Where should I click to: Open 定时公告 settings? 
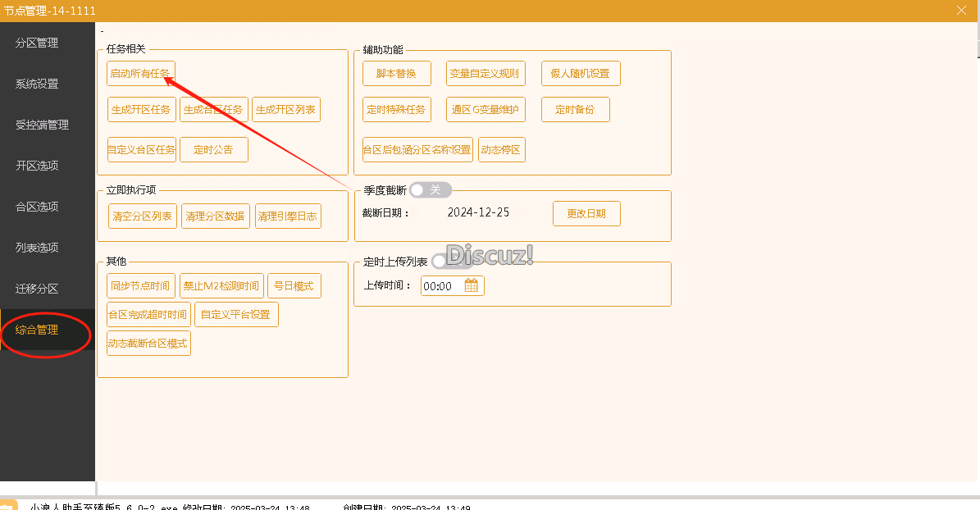214,149
